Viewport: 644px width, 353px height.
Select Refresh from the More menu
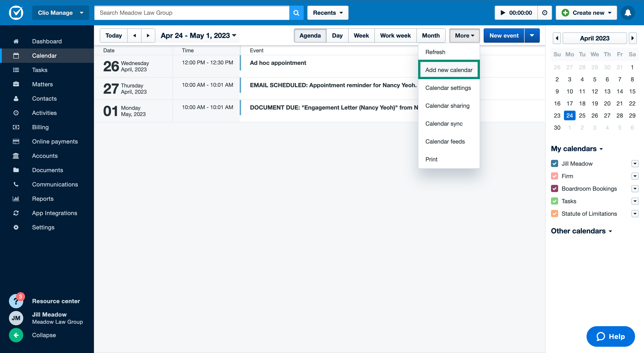(x=449, y=52)
